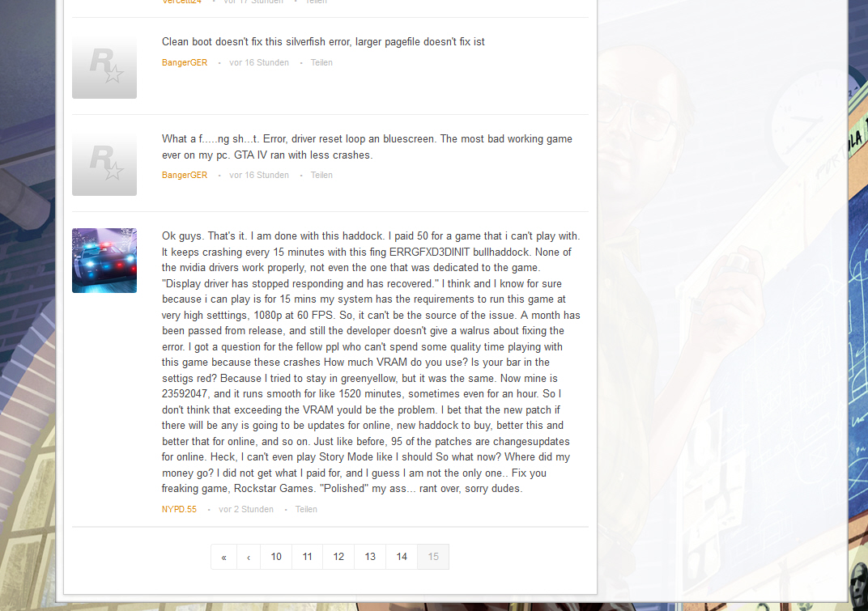Click "vor 16 Stunden" under the bluescreen comment

[259, 175]
